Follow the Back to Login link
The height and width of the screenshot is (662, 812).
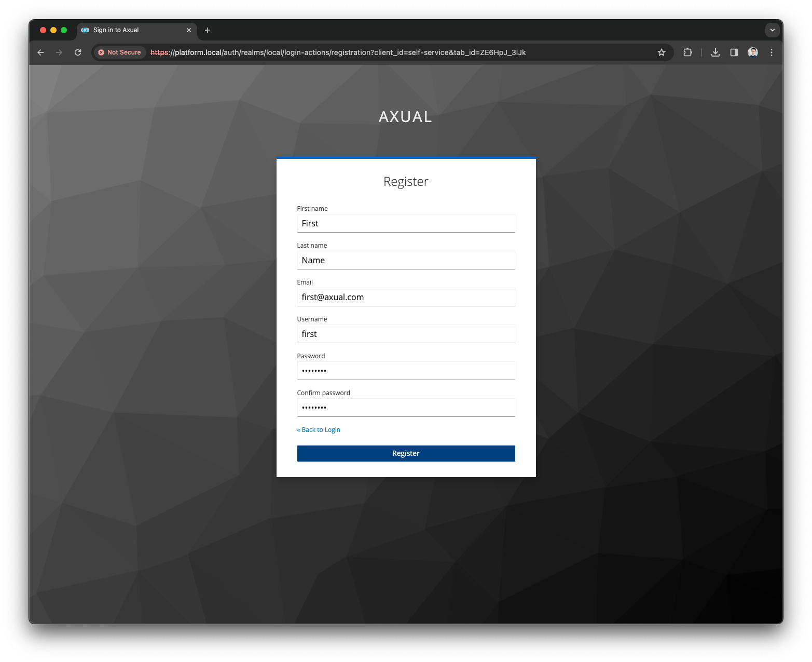(319, 429)
